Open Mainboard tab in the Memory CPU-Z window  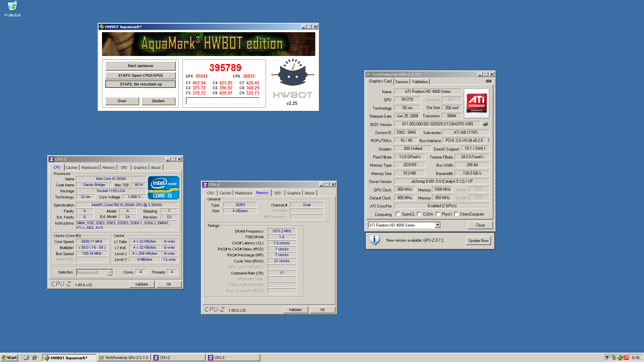coord(244,193)
